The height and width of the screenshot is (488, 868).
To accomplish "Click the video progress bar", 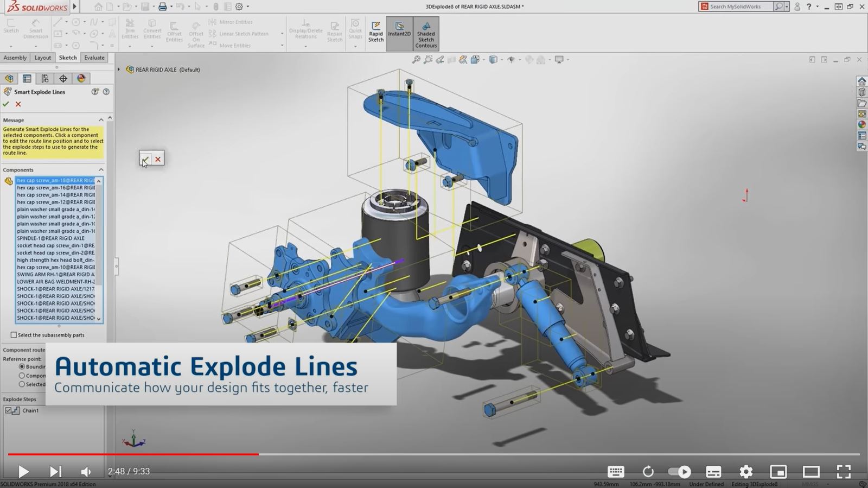I will tap(434, 454).
